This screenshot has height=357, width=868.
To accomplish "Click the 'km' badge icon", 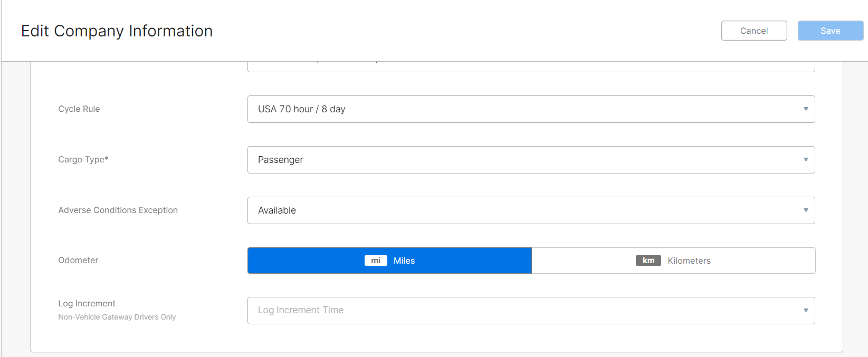I will click(648, 260).
